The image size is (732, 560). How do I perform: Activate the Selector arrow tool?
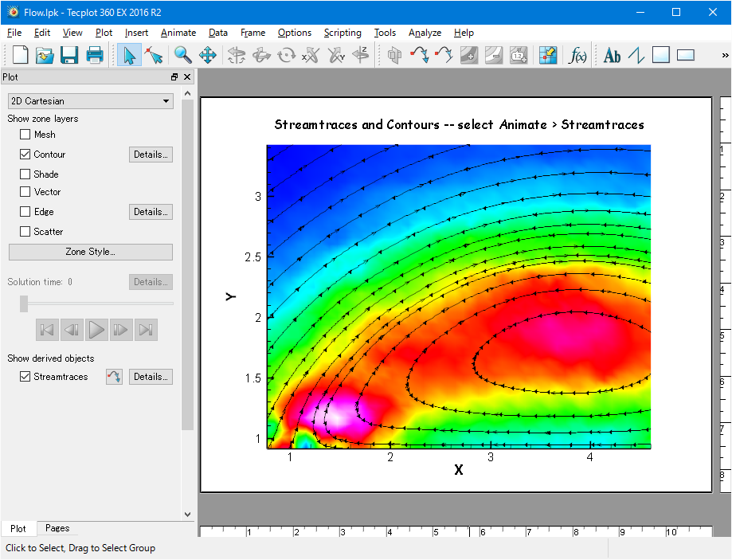tap(129, 55)
